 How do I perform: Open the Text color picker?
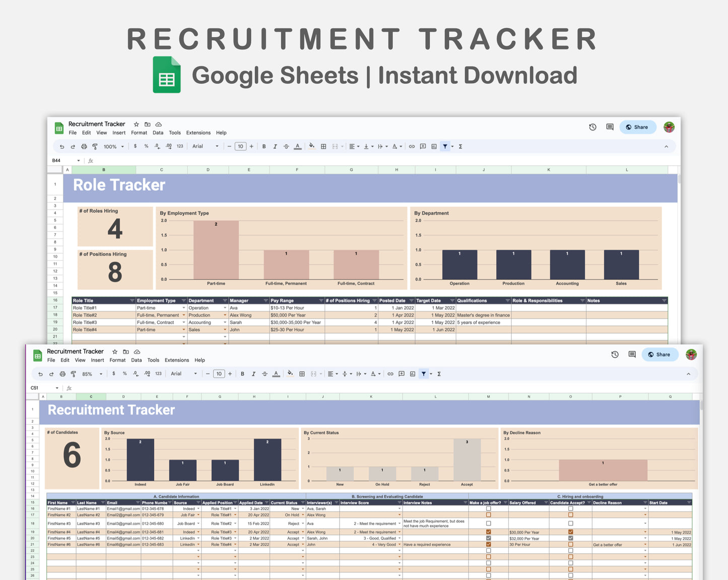click(x=276, y=374)
